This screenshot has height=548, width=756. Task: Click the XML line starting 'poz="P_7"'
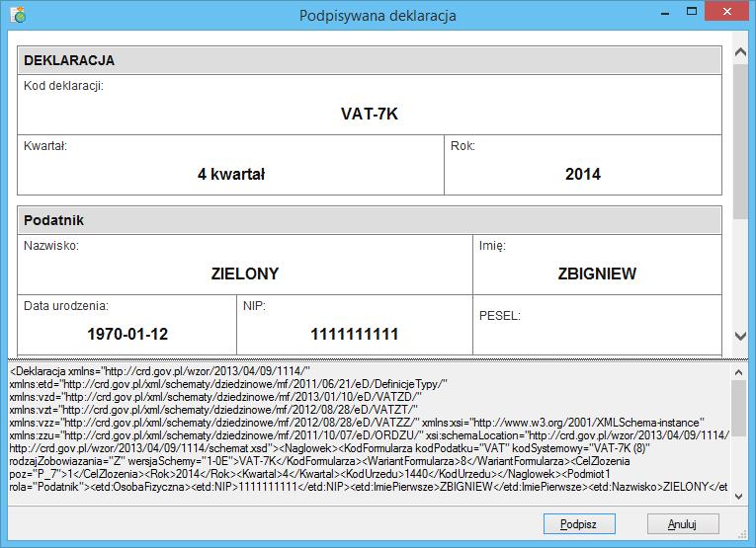[x=310, y=474]
